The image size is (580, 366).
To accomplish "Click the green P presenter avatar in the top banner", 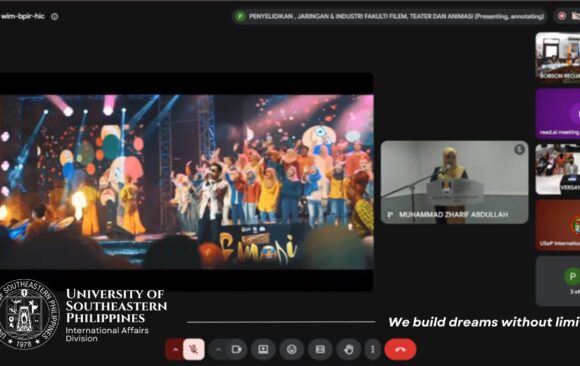I will (240, 16).
